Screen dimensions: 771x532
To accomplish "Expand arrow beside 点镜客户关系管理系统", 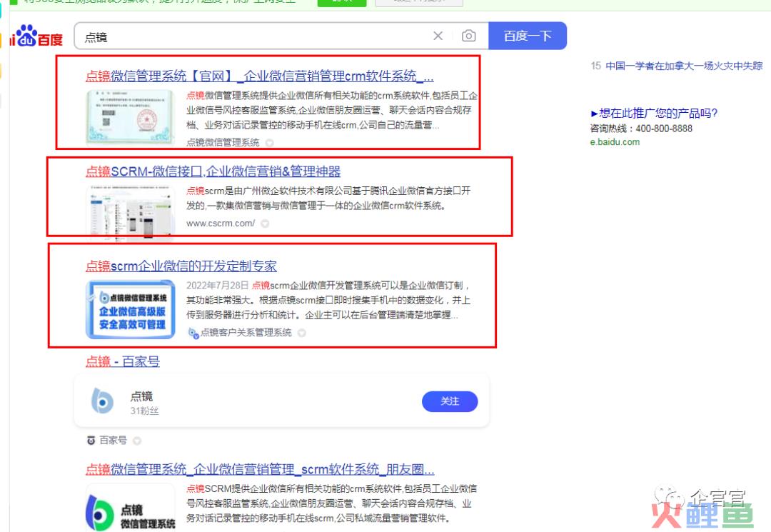I will (301, 333).
